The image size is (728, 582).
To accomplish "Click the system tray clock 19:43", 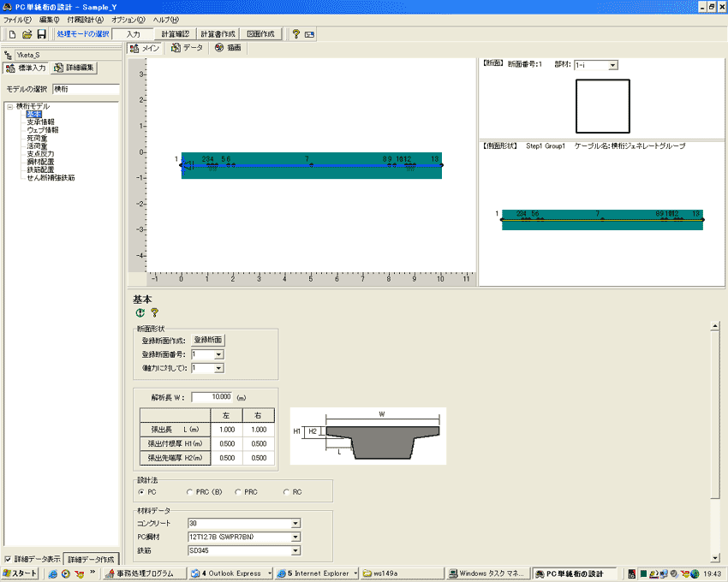I will point(713,573).
